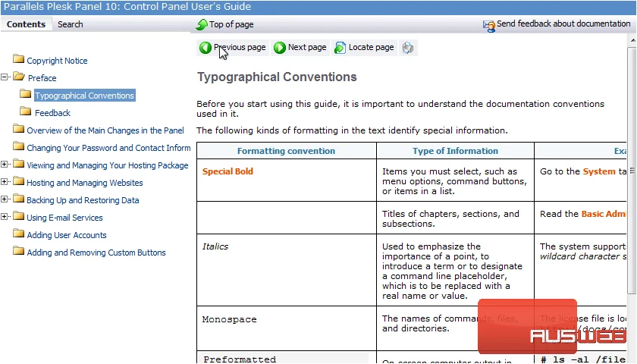Click the print icon in the toolbar

(408, 48)
